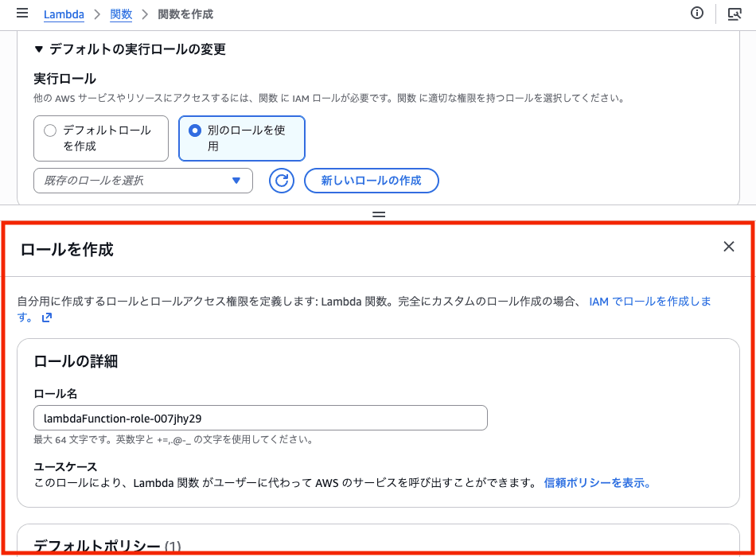Navigate to the Lambda breadcrumb

pyautogui.click(x=64, y=14)
